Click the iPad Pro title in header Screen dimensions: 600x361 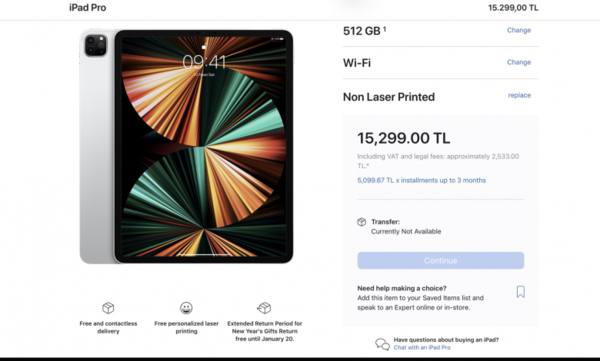pos(88,8)
